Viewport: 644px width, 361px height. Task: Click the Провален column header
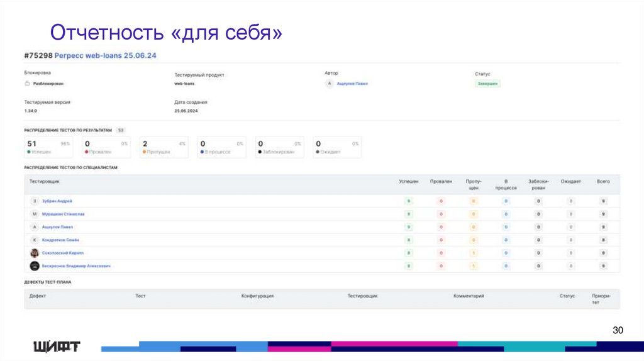click(x=441, y=181)
